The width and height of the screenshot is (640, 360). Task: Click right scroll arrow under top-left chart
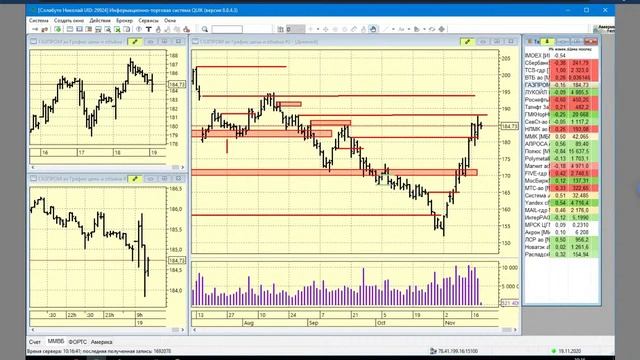[182, 167]
